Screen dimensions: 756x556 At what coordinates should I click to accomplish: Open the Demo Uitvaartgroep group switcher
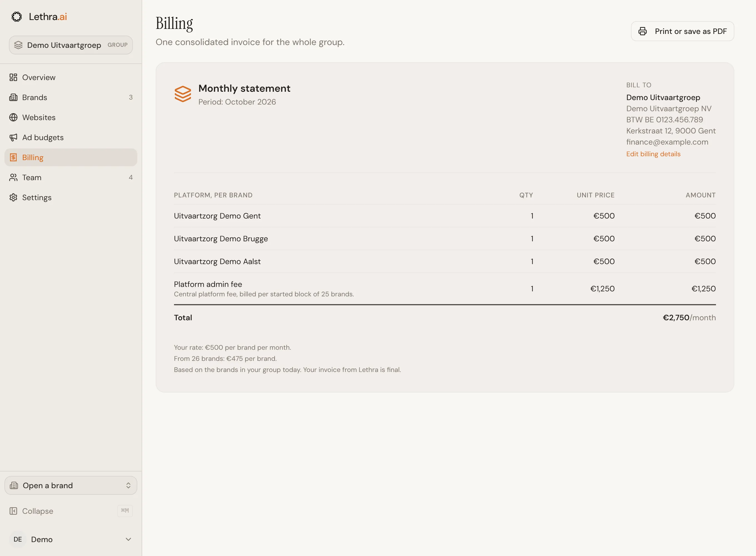[71, 45]
